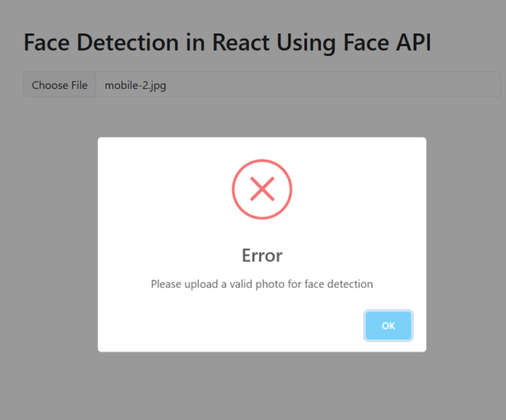Click the OK button in error dialog
This screenshot has width=506, height=420.
pos(388,325)
